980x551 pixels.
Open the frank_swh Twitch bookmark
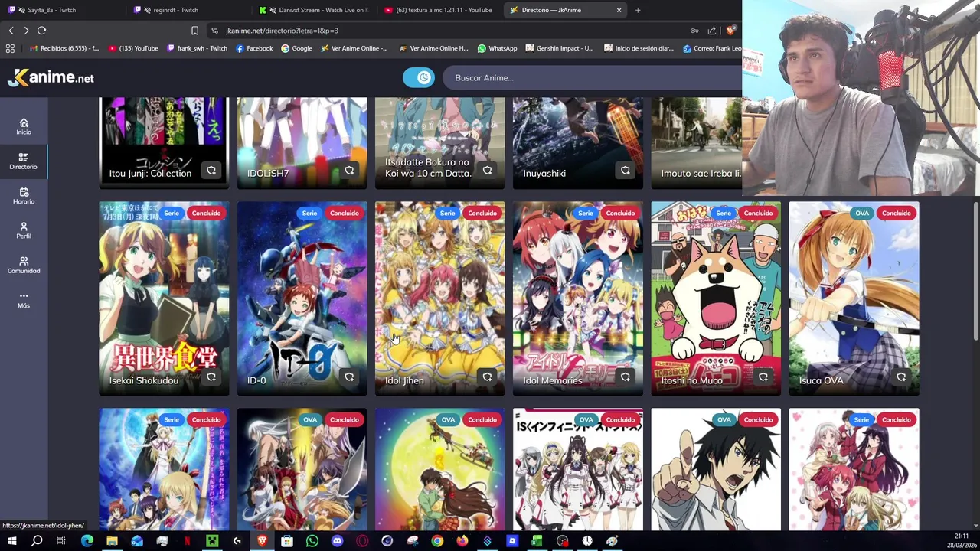[x=197, y=48]
